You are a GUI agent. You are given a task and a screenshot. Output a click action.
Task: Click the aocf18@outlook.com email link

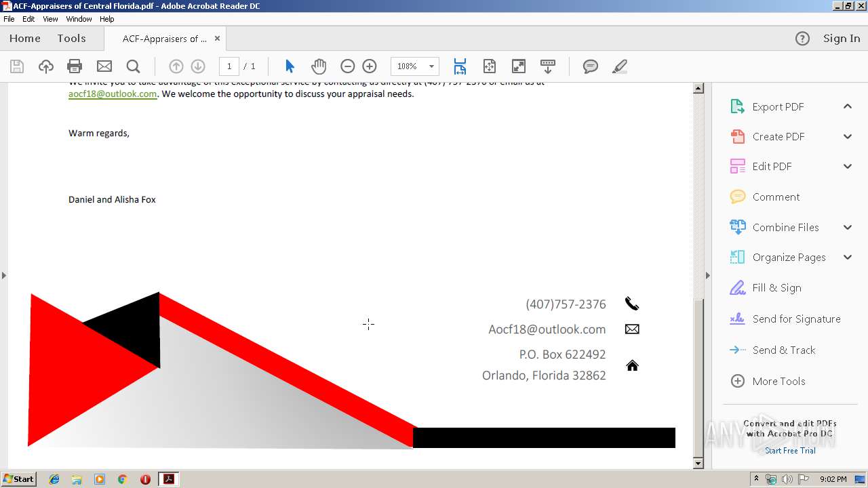(x=113, y=94)
